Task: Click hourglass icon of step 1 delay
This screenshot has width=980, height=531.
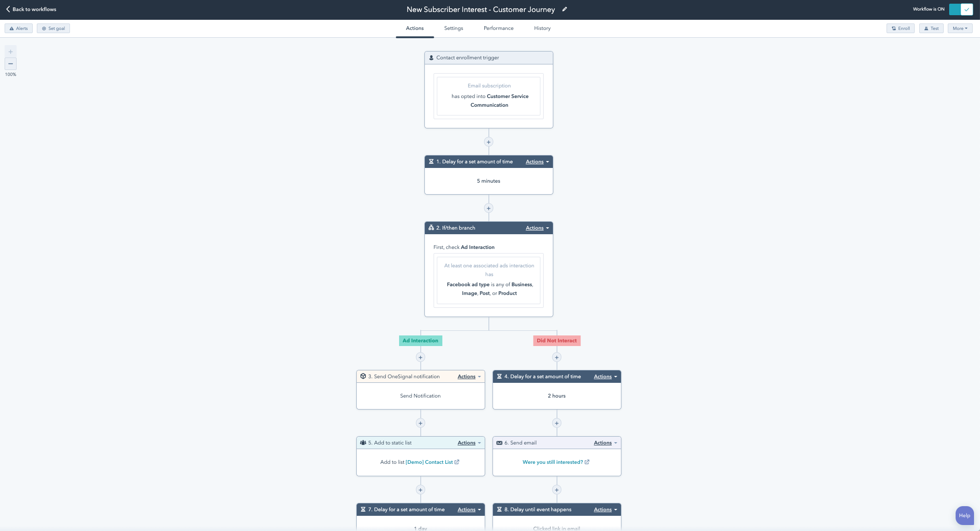Action: pos(431,162)
